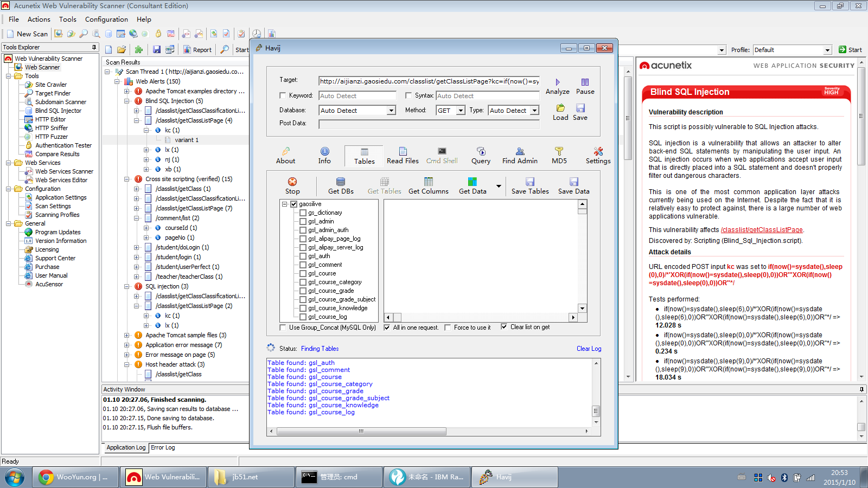Click Get DBs in Havij

341,186
